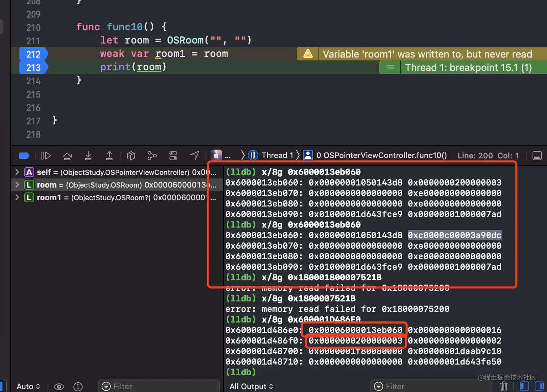
Task: Toggle the debug area panel at the debug bar's right end
Action: click(x=537, y=155)
